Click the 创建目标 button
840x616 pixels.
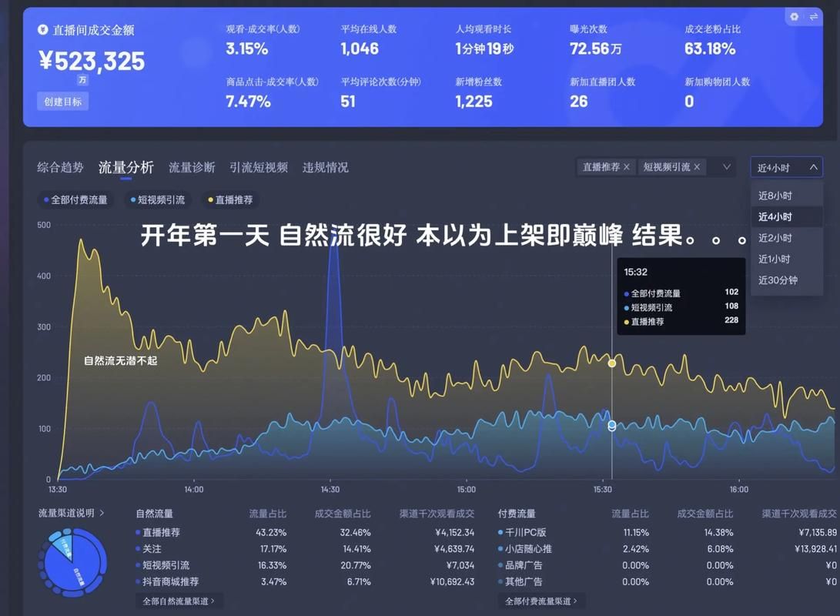click(x=62, y=102)
